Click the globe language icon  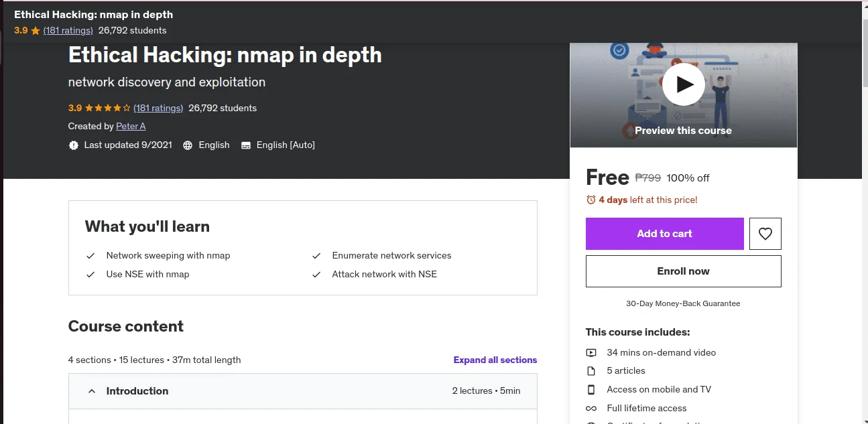(x=188, y=145)
